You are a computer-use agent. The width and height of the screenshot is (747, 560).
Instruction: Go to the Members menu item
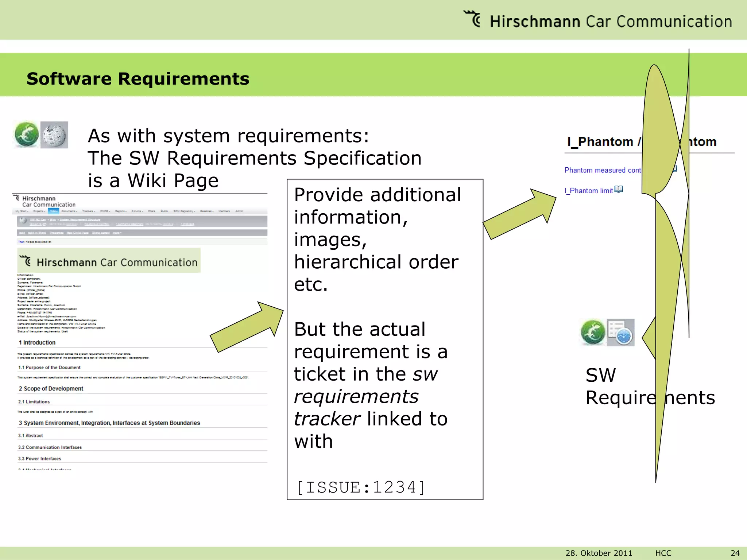point(224,211)
